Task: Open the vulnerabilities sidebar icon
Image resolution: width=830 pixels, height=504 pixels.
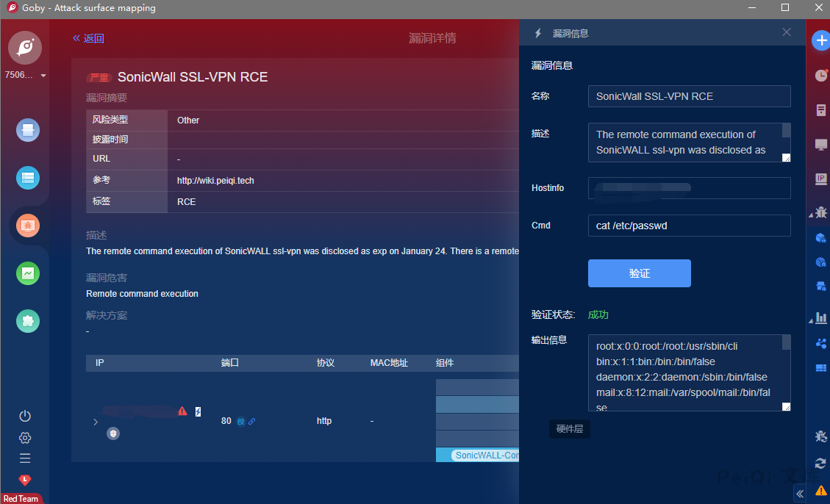Action: click(x=28, y=226)
